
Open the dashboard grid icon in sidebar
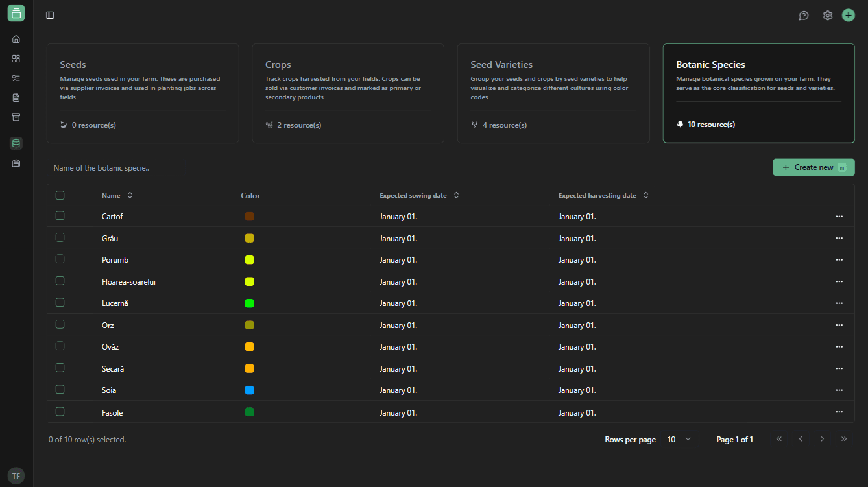click(16, 58)
